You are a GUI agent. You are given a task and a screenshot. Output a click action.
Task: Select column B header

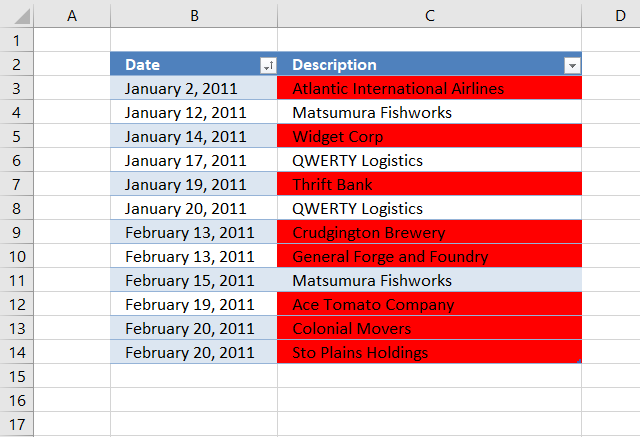[x=194, y=16]
